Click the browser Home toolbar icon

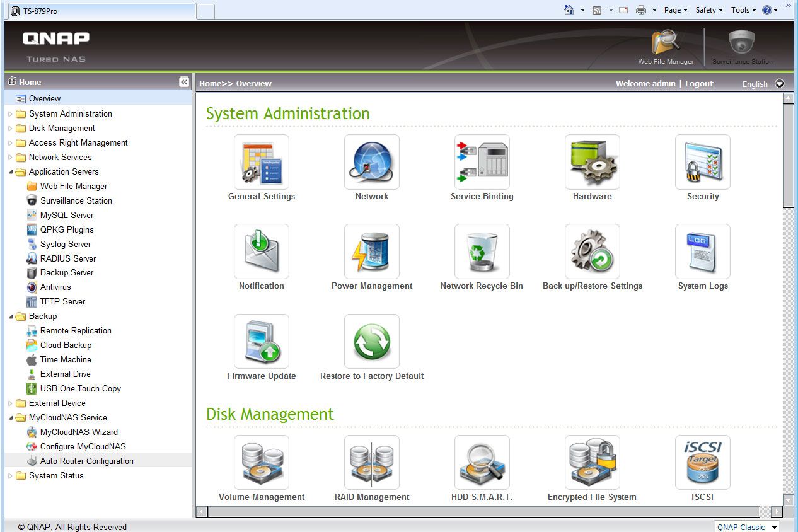pos(569,10)
